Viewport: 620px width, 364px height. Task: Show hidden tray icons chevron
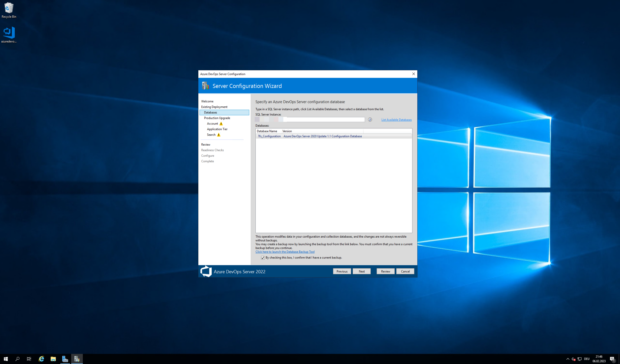[x=568, y=359]
